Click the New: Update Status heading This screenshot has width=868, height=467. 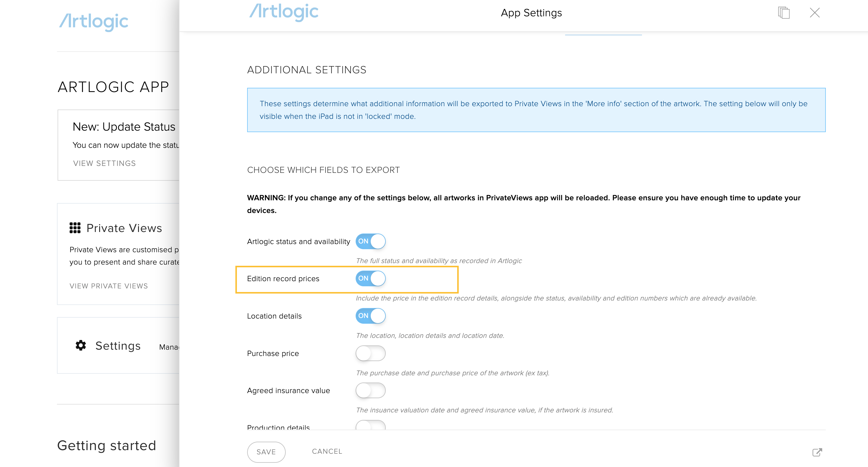pyautogui.click(x=124, y=127)
